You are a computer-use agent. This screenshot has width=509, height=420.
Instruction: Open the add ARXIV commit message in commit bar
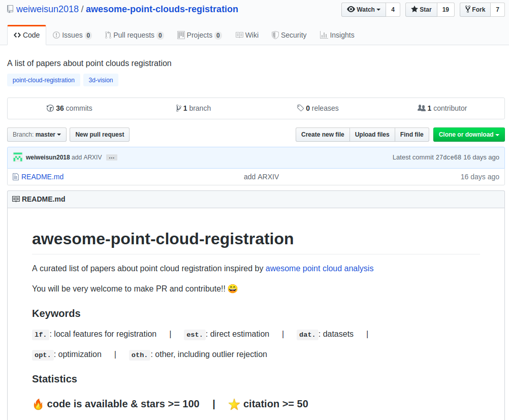coord(87,157)
